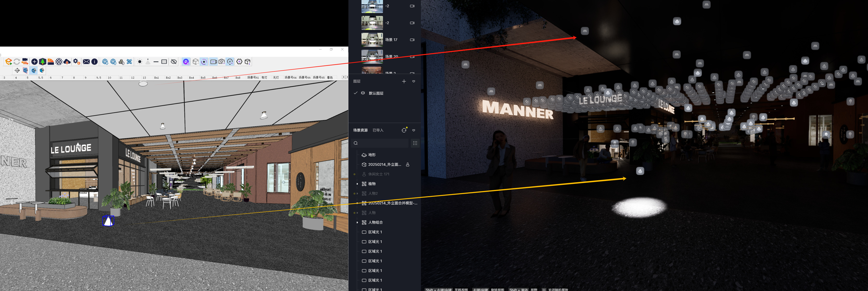Click the green tree icon in toolbar
Screen dimensions: 868x291
pyautogui.click(x=43, y=62)
